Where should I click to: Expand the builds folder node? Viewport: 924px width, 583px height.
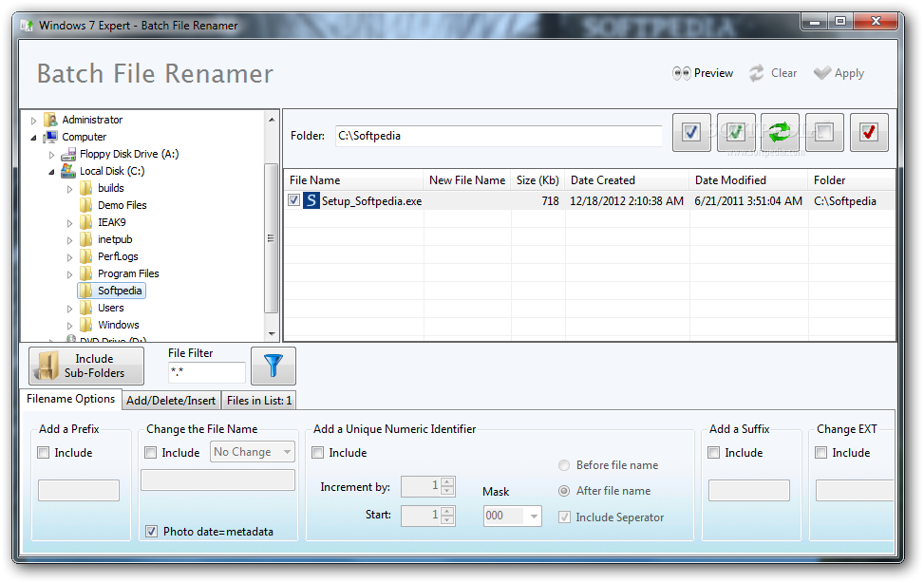tap(69, 189)
